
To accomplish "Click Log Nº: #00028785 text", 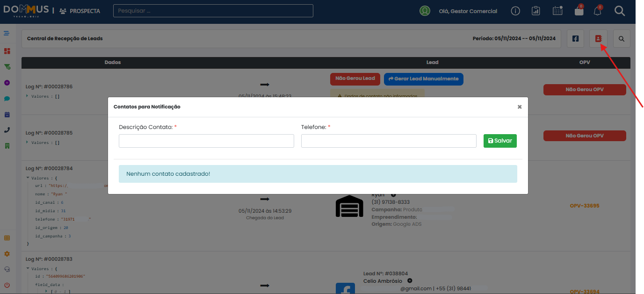I will tap(49, 133).
